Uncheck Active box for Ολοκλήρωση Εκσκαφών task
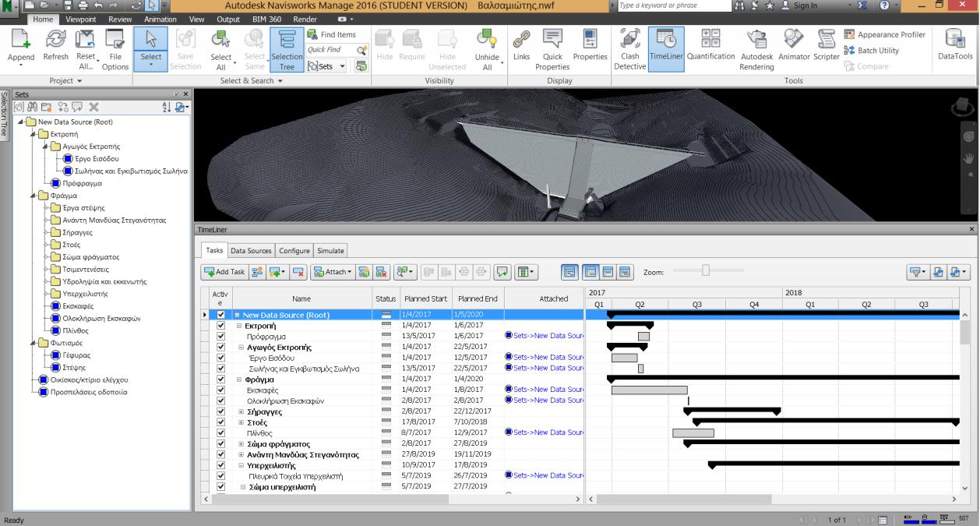The image size is (980, 526). click(x=221, y=401)
